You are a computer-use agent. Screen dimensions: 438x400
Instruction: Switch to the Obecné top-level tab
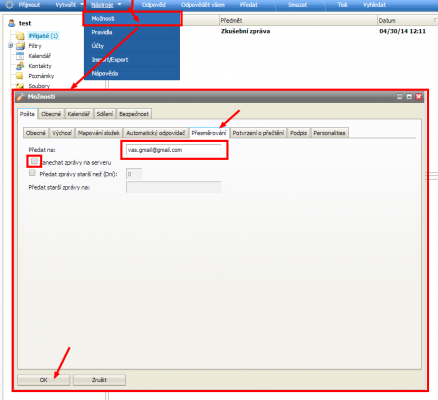(51, 114)
